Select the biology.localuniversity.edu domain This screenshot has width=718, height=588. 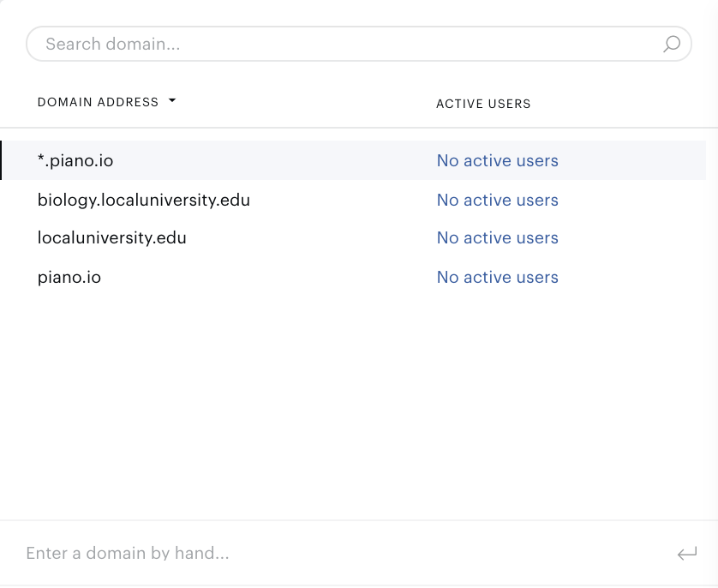tap(144, 200)
